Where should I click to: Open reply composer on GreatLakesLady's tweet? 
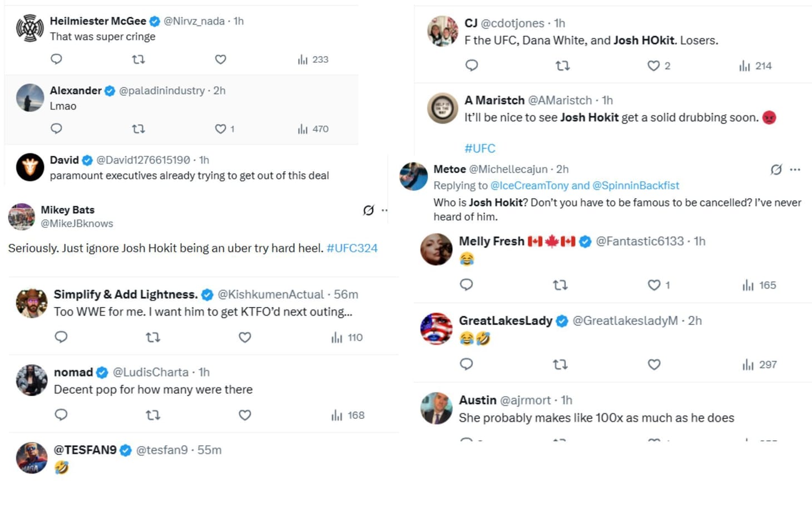[x=466, y=364]
